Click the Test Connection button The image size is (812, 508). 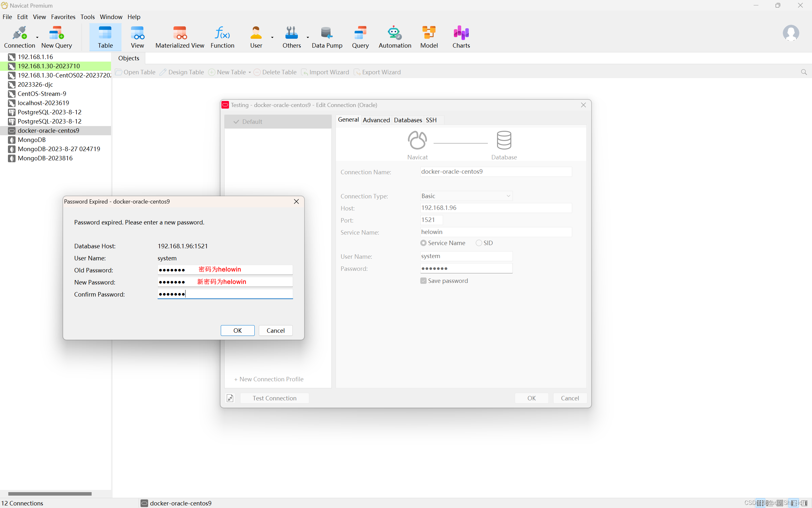pos(274,398)
